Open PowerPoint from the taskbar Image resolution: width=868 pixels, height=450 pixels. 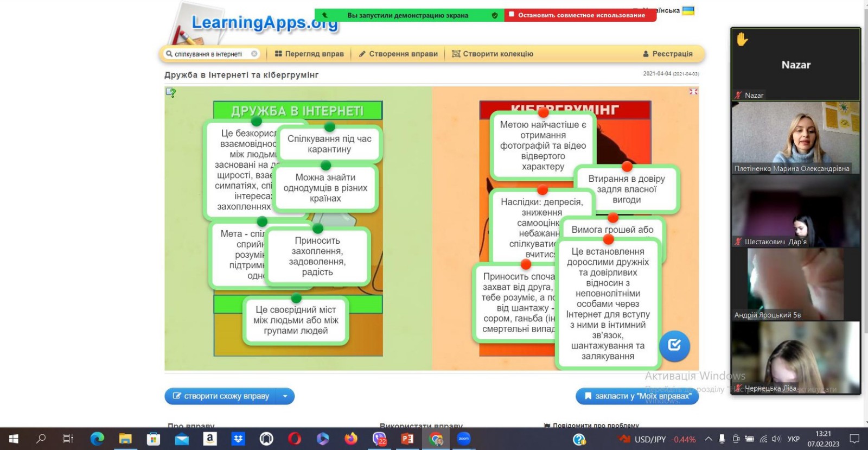pos(407,439)
